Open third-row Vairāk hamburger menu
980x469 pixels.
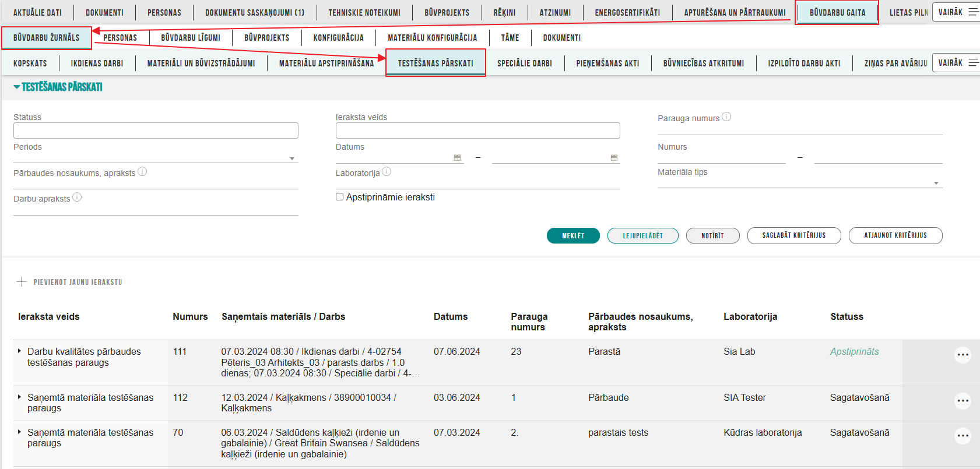(957, 62)
